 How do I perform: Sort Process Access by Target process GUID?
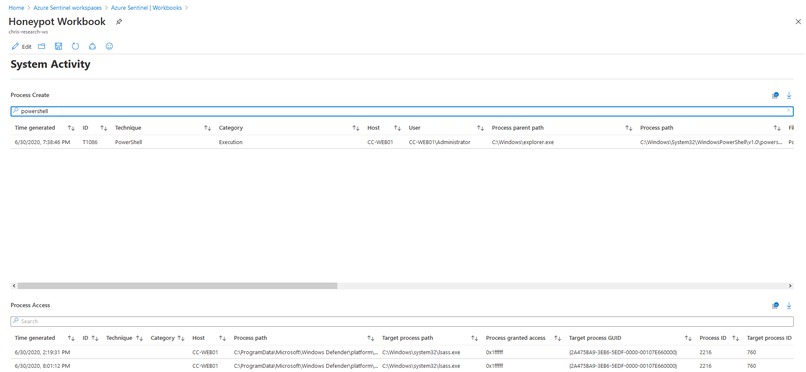(688, 338)
